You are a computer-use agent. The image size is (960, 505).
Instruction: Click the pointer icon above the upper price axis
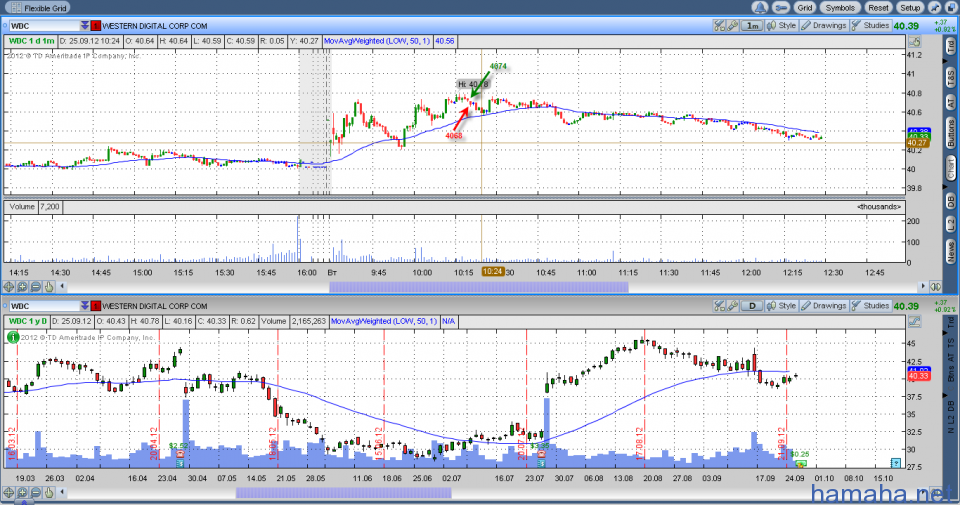click(914, 42)
